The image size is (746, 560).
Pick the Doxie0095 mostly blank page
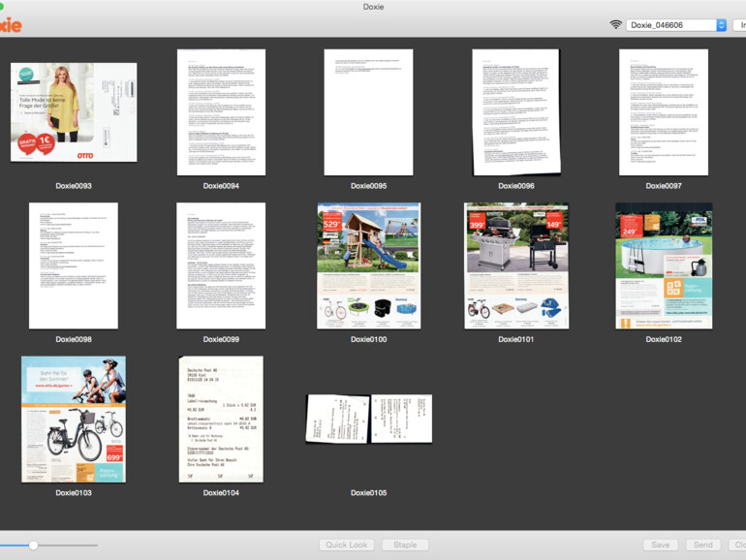coord(368,112)
